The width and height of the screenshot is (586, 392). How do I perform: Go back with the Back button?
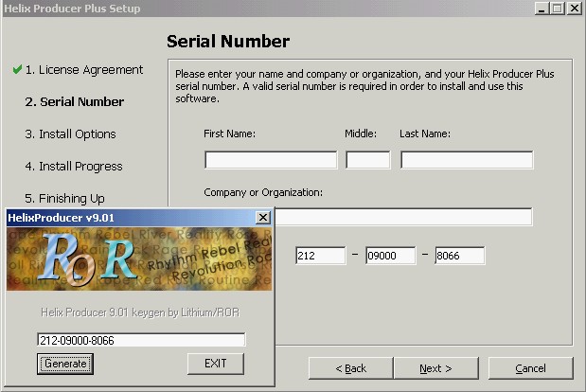351,368
